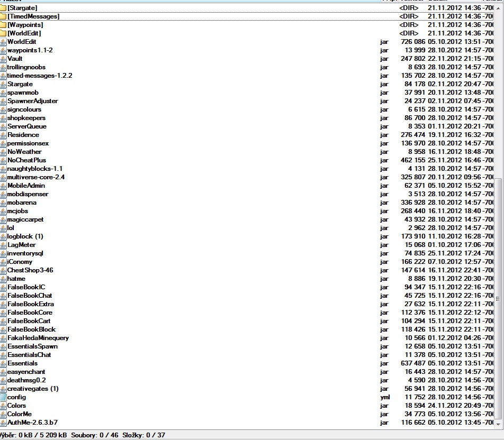Click the TimedMessages folder icon

coord(3,16)
